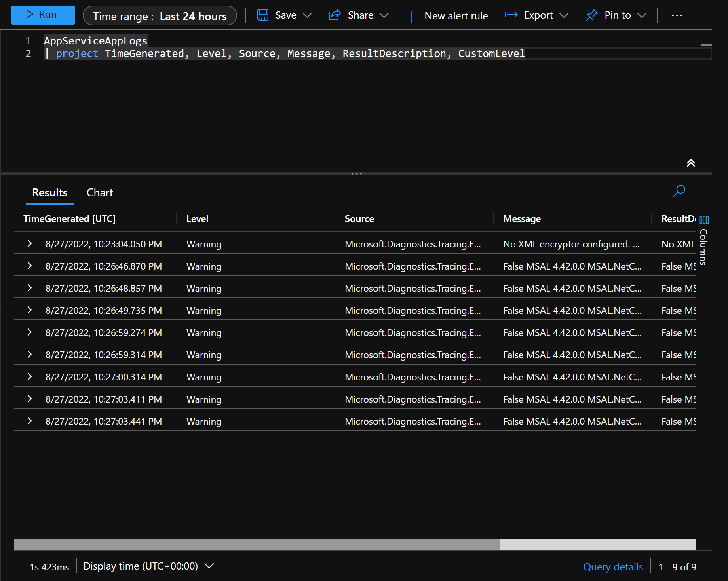Click the project line in the query editor
The height and width of the screenshot is (581, 728).
pyautogui.click(x=285, y=53)
